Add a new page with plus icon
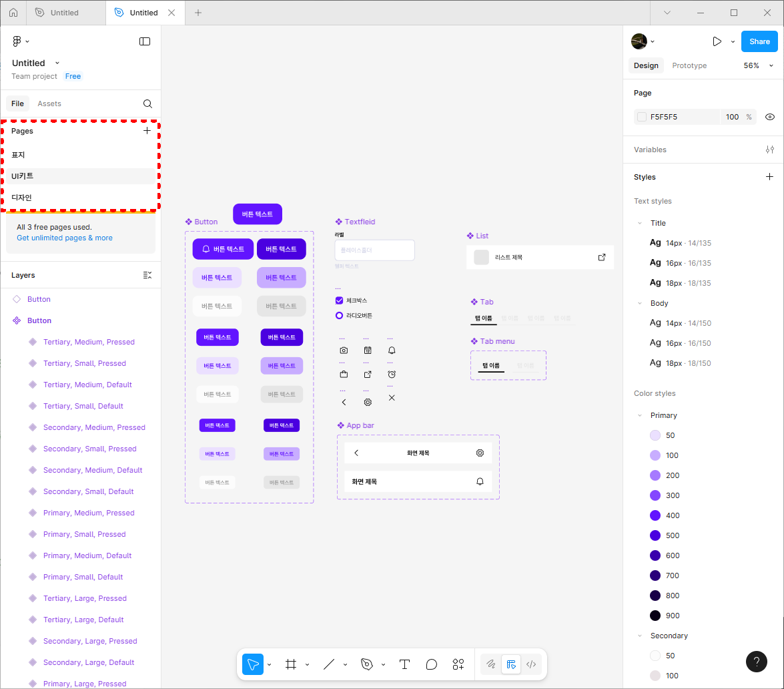The height and width of the screenshot is (689, 784). [x=147, y=131]
